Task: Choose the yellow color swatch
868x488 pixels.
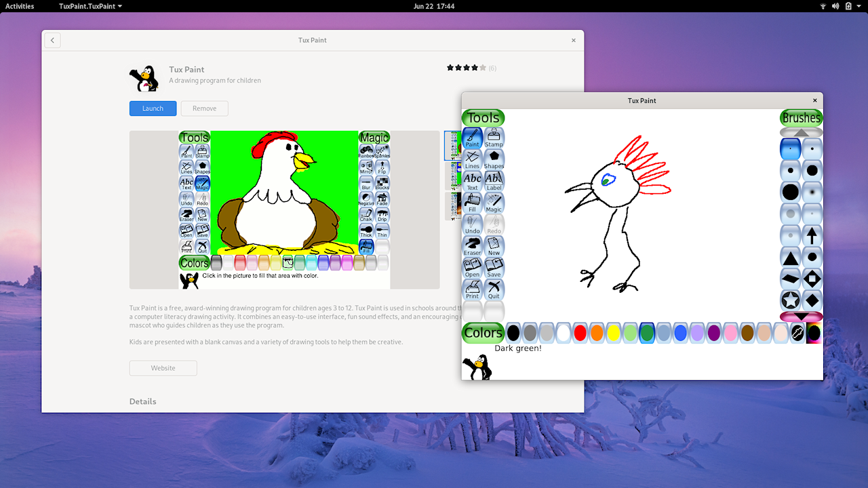Action: coord(614,333)
